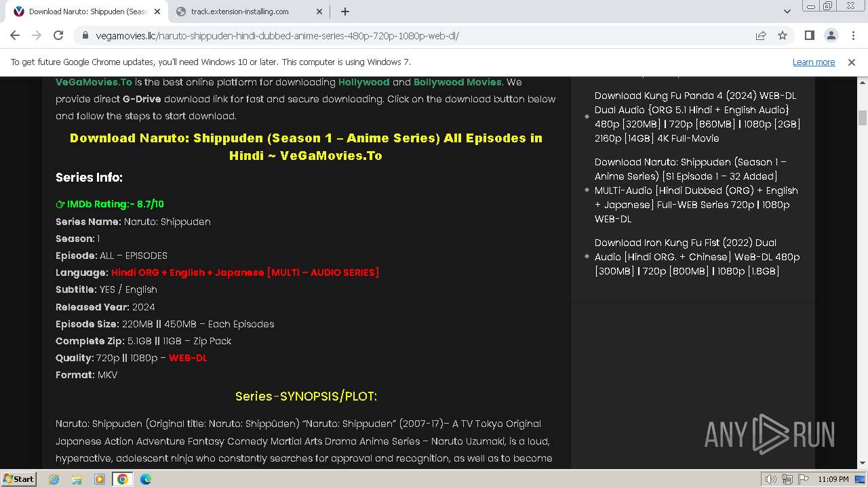Open Hollywood movies link
This screenshot has width=868, height=488.
(364, 82)
